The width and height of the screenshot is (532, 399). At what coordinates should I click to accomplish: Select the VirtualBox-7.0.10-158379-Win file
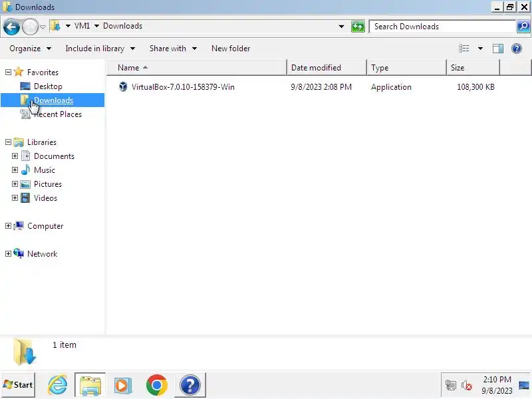(x=183, y=87)
